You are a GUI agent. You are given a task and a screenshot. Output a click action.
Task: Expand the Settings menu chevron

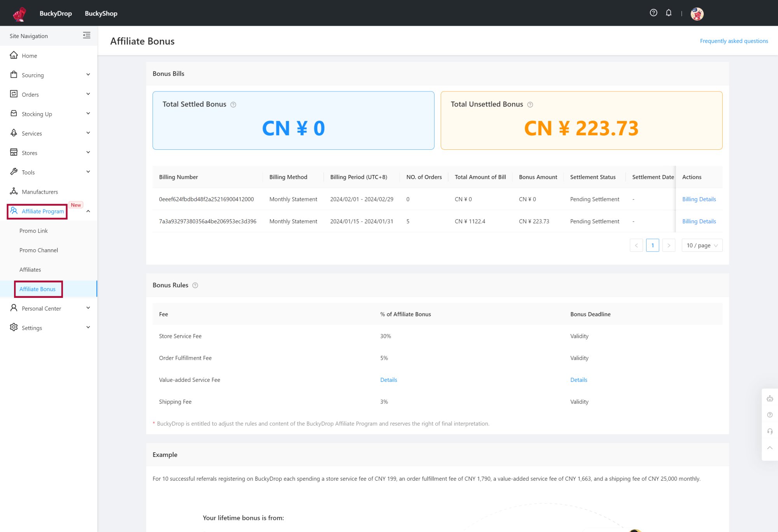88,327
